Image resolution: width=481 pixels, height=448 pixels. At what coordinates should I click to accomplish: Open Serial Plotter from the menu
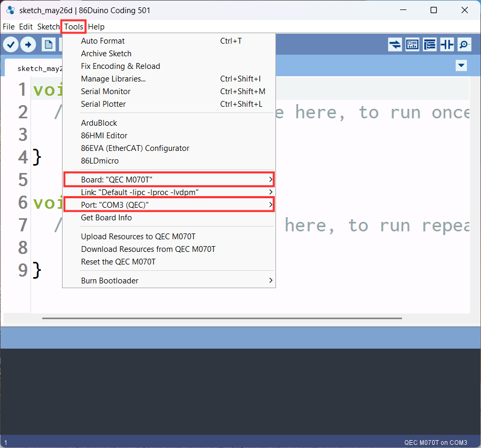coord(169,104)
